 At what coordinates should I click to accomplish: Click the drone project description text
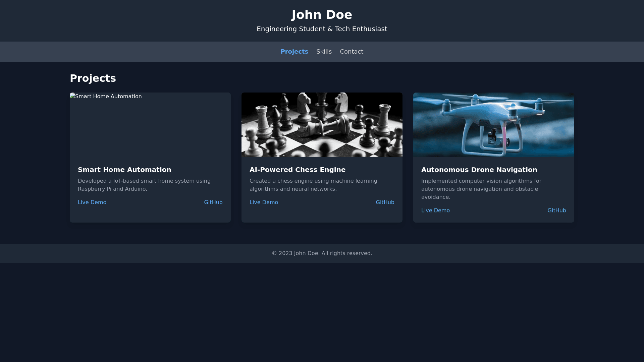click(481, 189)
